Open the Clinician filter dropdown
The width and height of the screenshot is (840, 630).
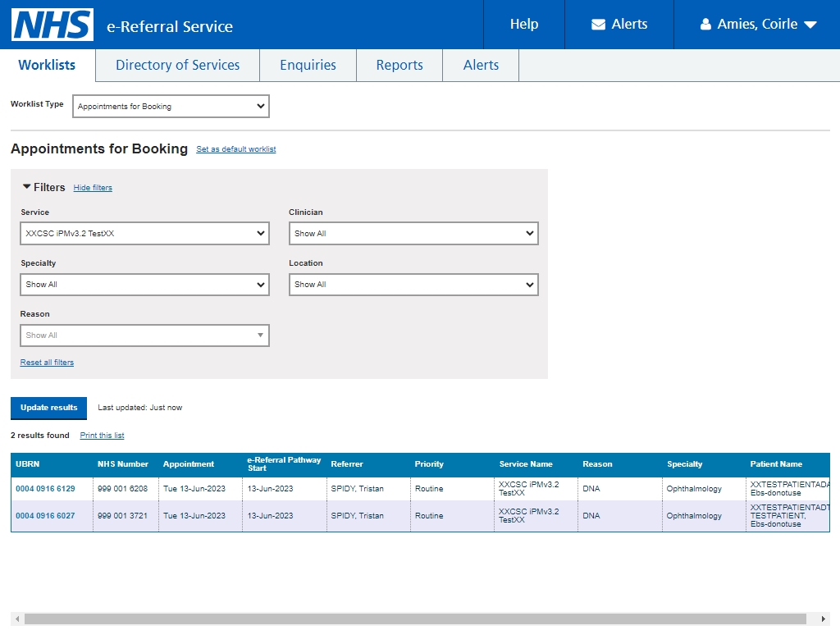point(413,234)
